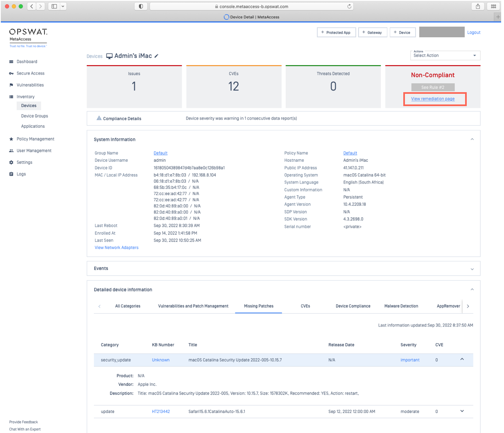504x433 pixels.
Task: Open the Safari share menu
Action: tap(478, 6)
